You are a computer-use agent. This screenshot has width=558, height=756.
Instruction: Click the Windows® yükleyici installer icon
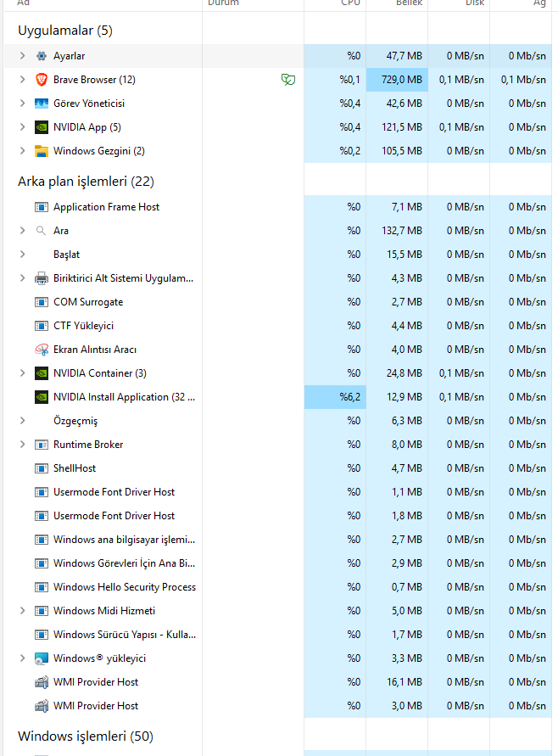tap(42, 658)
